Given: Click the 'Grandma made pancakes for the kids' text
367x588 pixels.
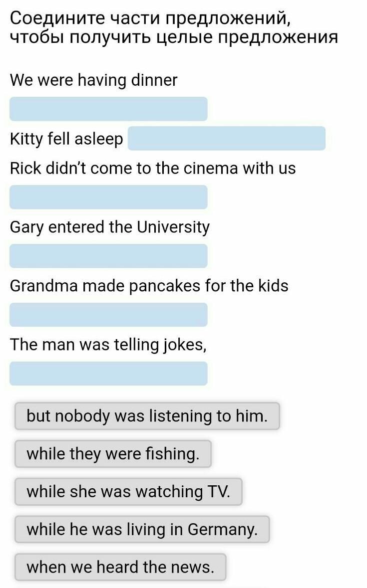Looking at the screenshot, I should point(149,286).
